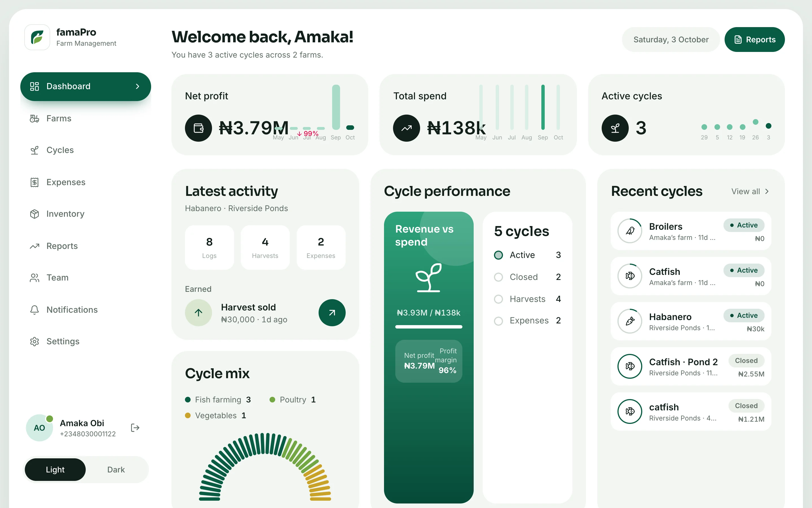
Task: Click the Fish farming legend dot
Action: click(x=188, y=400)
